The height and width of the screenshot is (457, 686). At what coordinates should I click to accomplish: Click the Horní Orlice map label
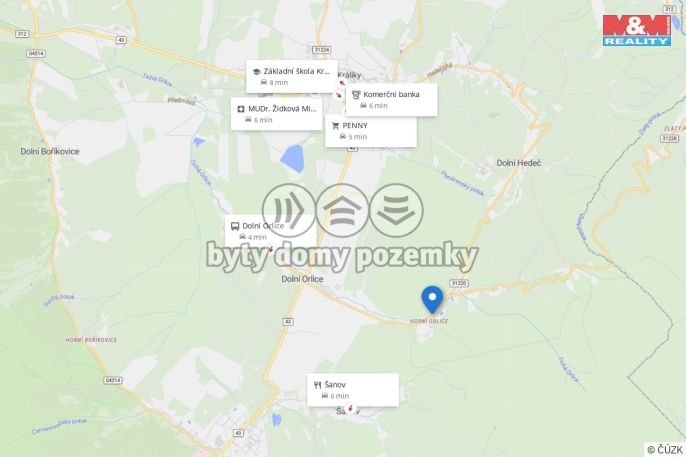click(x=429, y=321)
